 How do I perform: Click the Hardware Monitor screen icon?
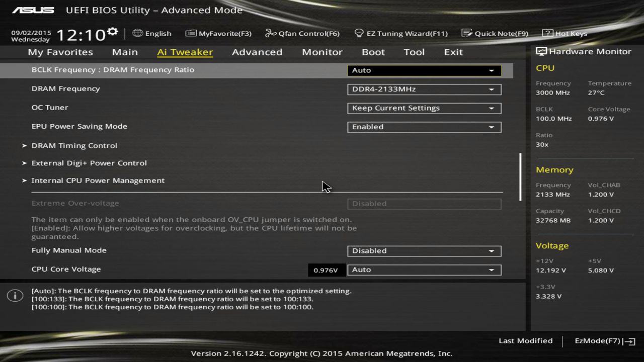click(x=541, y=51)
